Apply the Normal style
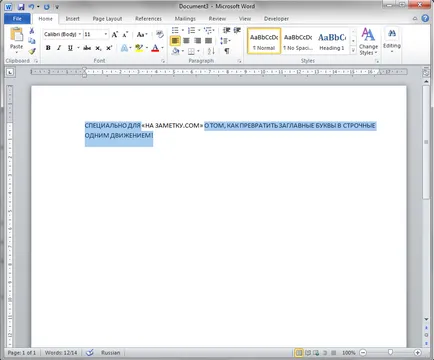The height and width of the screenshot is (360, 434). tap(264, 41)
